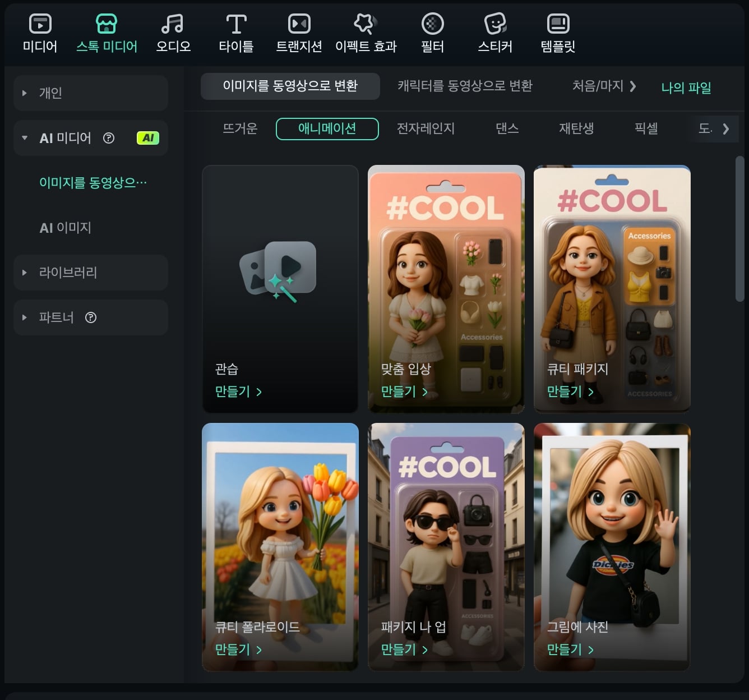Switch to 처음/마지 tab
Viewport: 749px width, 700px height.
598,86
